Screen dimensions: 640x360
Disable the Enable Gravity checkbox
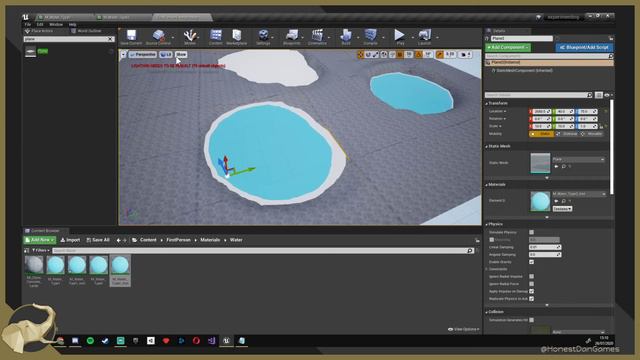(x=531, y=262)
